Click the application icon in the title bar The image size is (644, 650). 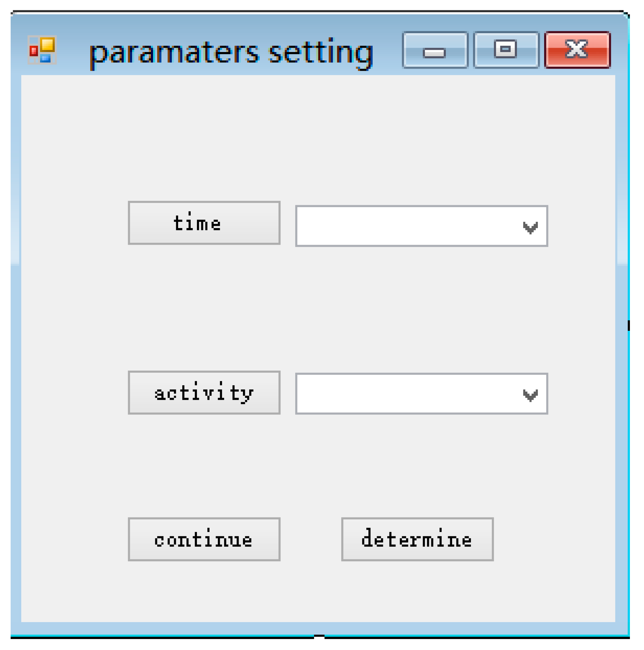[x=42, y=50]
